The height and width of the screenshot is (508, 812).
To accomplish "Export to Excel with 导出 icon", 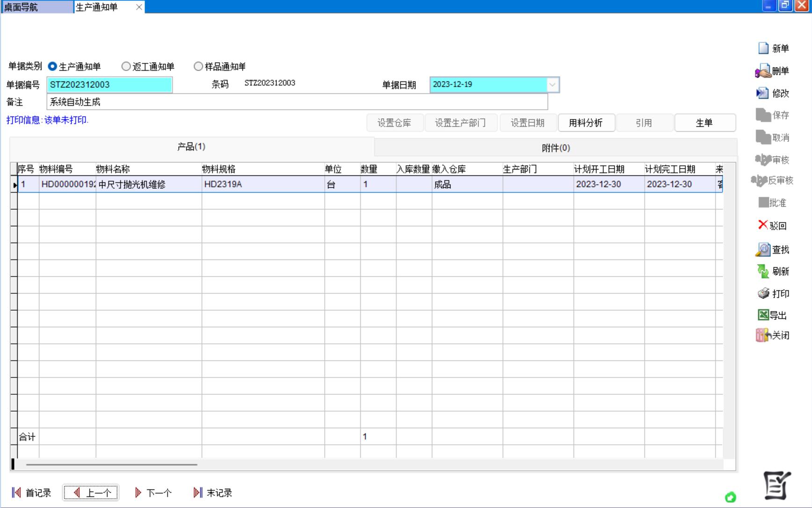I will click(763, 315).
